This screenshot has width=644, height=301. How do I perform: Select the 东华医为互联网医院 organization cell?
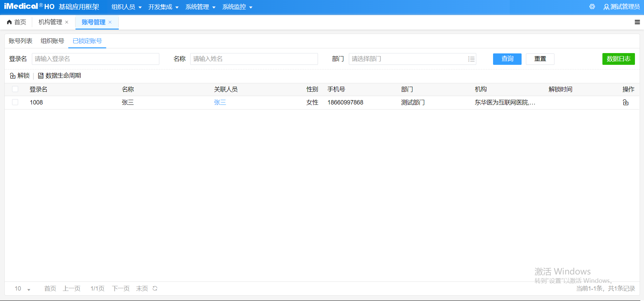505,102
